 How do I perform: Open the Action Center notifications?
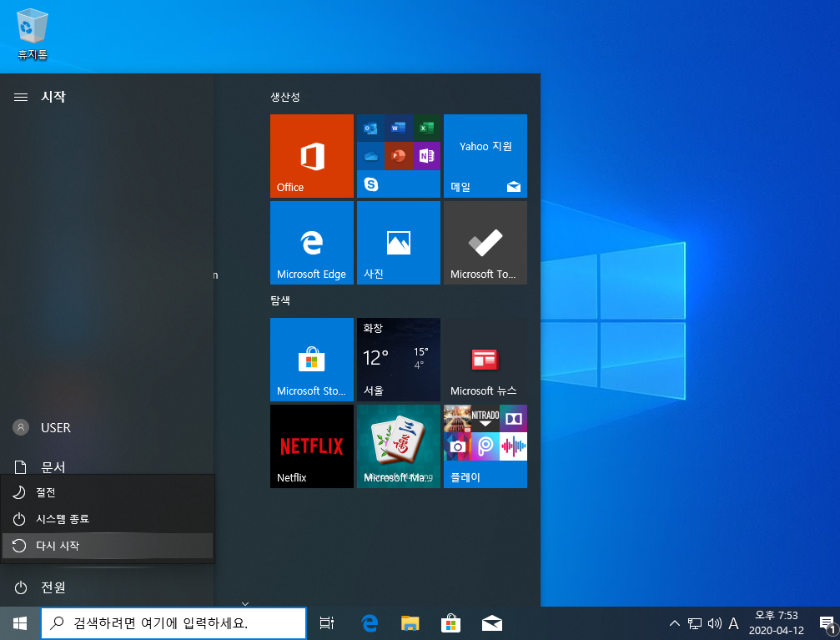pos(827,623)
